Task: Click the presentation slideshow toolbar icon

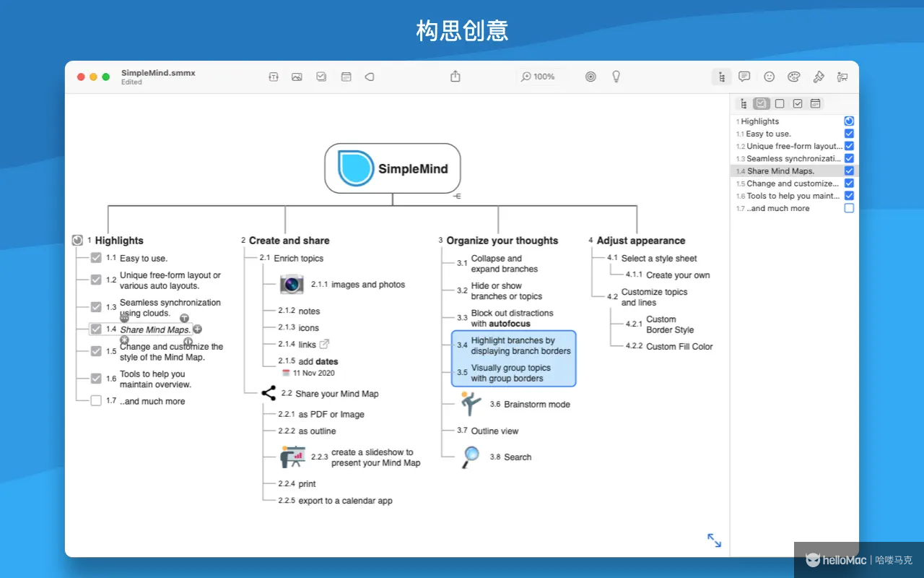Action: [842, 77]
